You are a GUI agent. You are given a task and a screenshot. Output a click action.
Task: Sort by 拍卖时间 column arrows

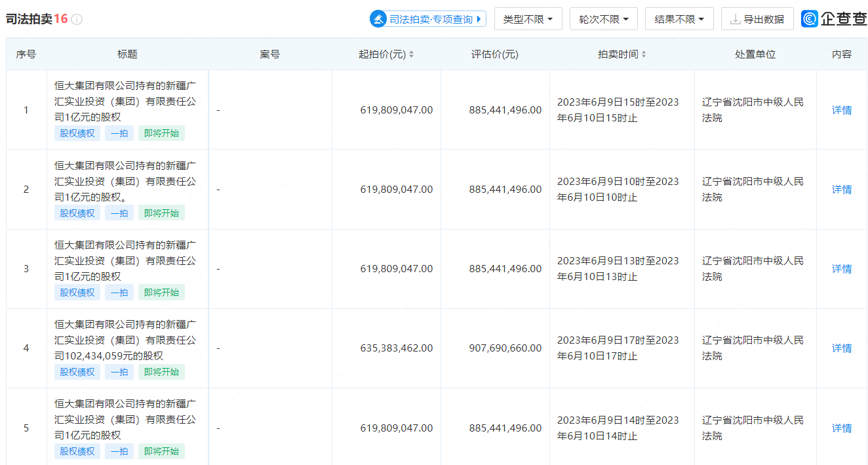click(644, 54)
